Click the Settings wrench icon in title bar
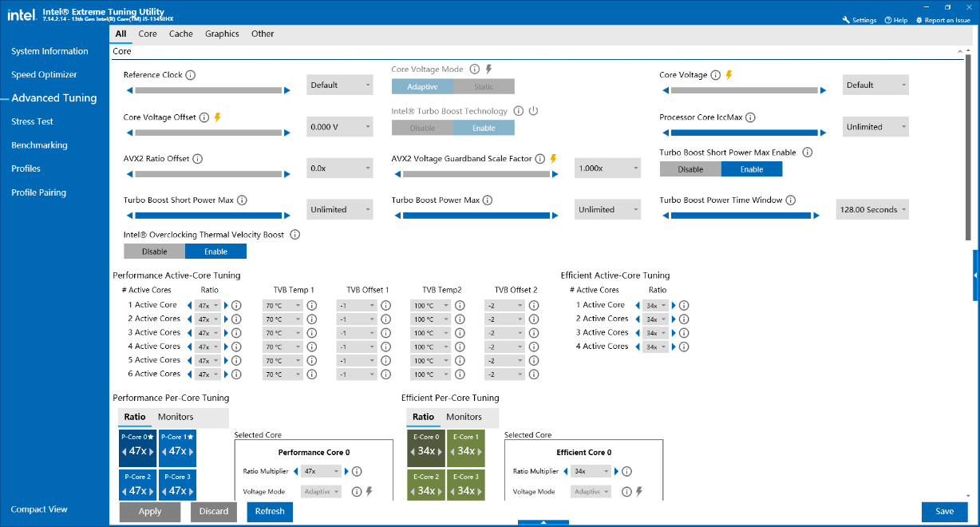980x527 pixels. coord(846,20)
